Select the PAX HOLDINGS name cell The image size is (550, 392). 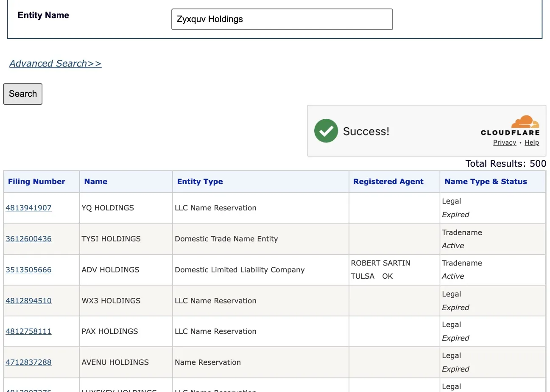[x=126, y=331]
